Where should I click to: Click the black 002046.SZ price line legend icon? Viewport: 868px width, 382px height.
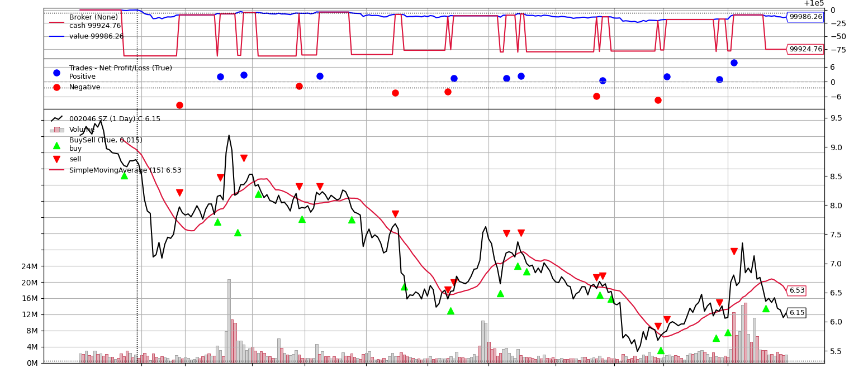pyautogui.click(x=56, y=119)
